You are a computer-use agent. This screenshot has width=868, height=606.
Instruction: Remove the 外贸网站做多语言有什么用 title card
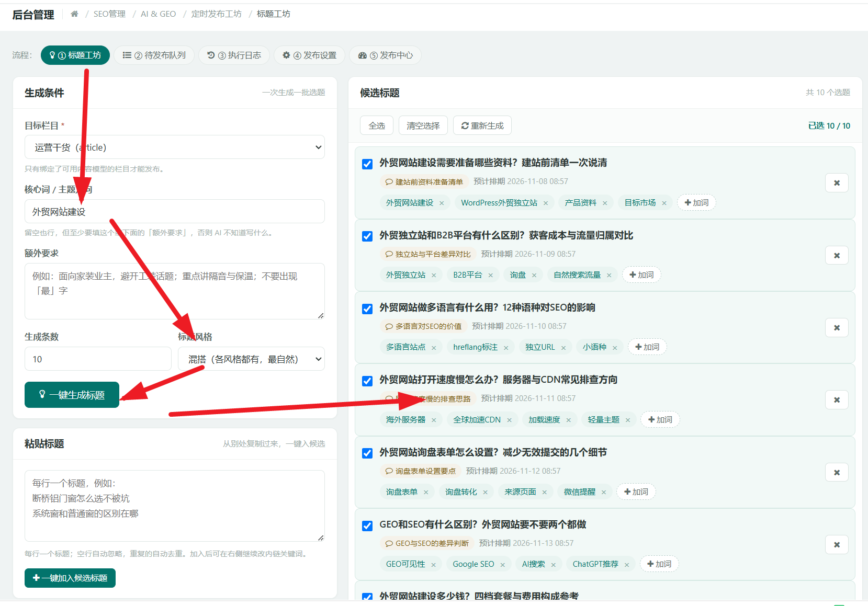tap(837, 328)
